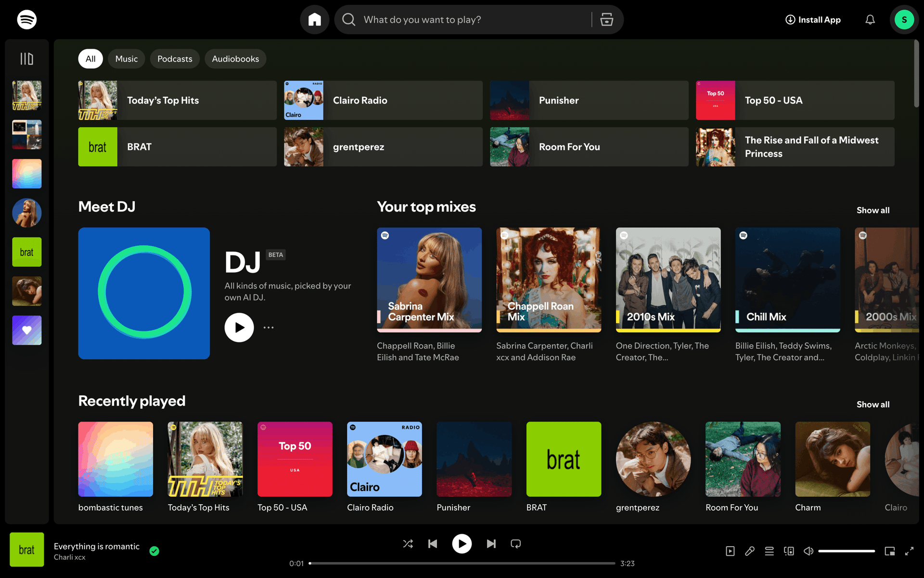924x578 pixels.
Task: Open 2010s Mix card
Action: [x=668, y=295]
